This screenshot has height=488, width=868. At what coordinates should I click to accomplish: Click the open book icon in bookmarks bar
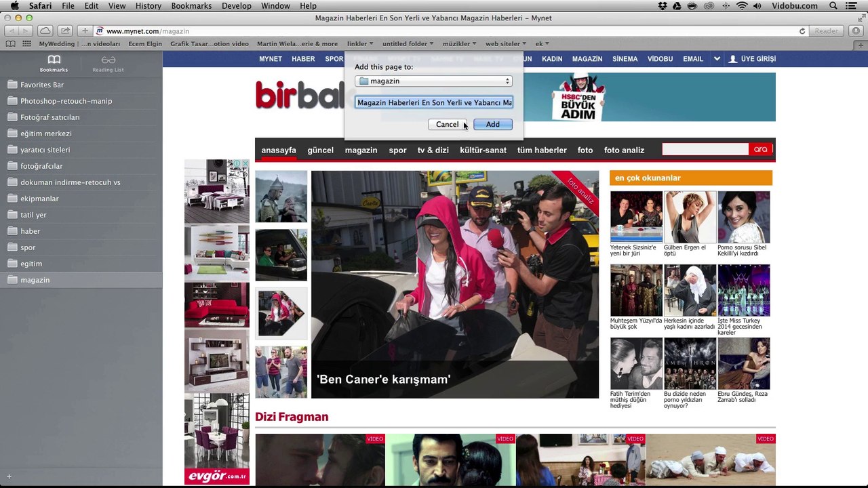[10, 44]
